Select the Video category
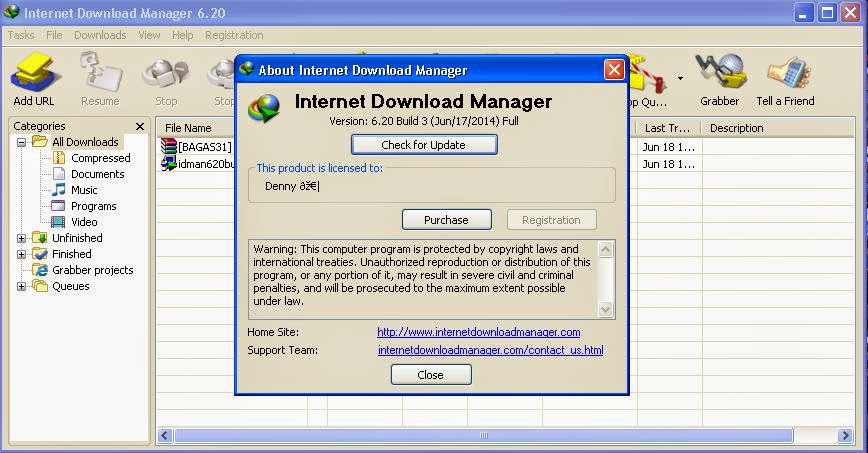 84,222
